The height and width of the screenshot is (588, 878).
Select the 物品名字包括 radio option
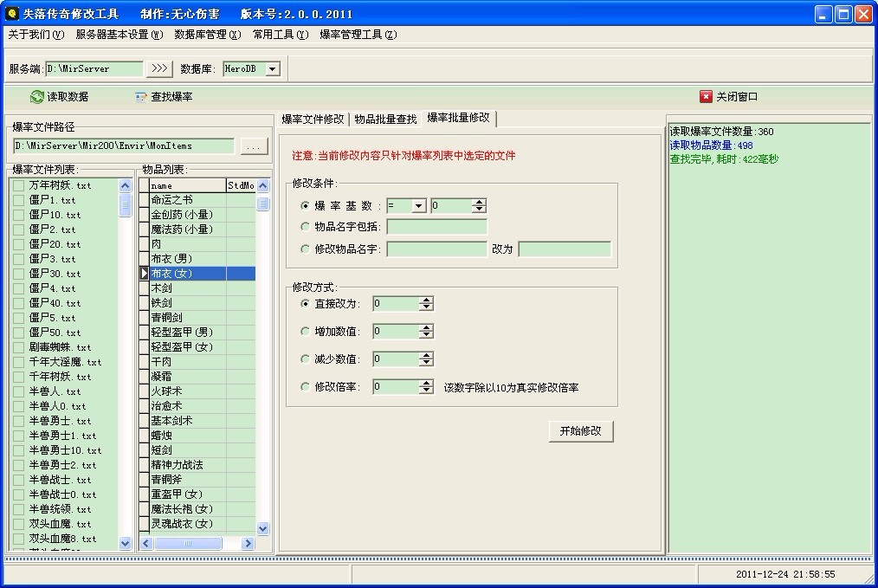[x=305, y=227]
